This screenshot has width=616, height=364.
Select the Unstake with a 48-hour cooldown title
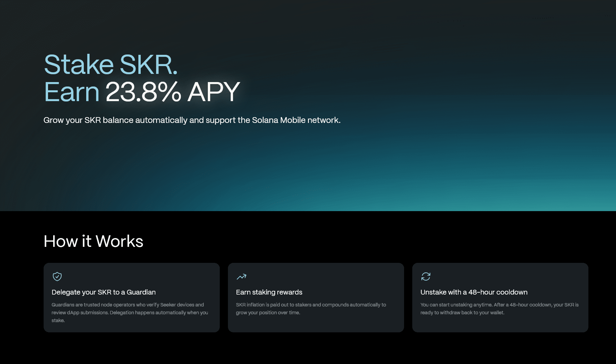(x=474, y=292)
